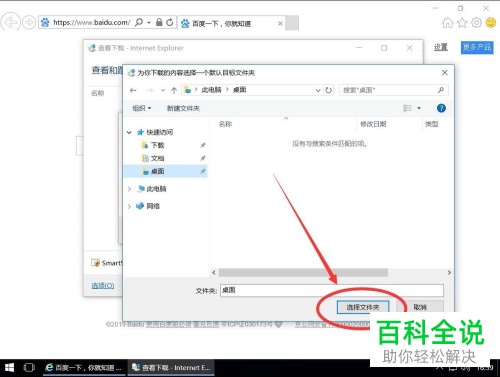Open recent locations dropdown in dialog
This screenshot has height=377, width=500.
click(x=163, y=90)
